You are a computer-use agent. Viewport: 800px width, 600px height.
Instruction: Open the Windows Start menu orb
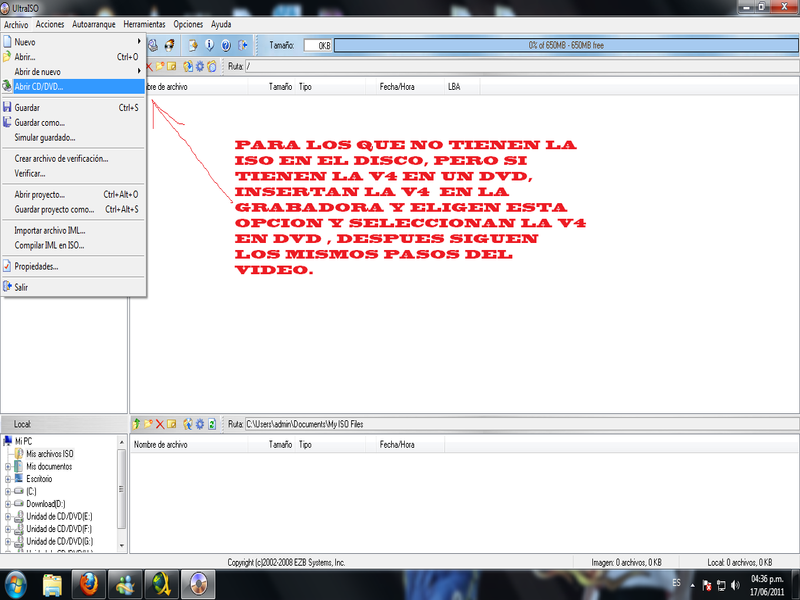pyautogui.click(x=16, y=585)
